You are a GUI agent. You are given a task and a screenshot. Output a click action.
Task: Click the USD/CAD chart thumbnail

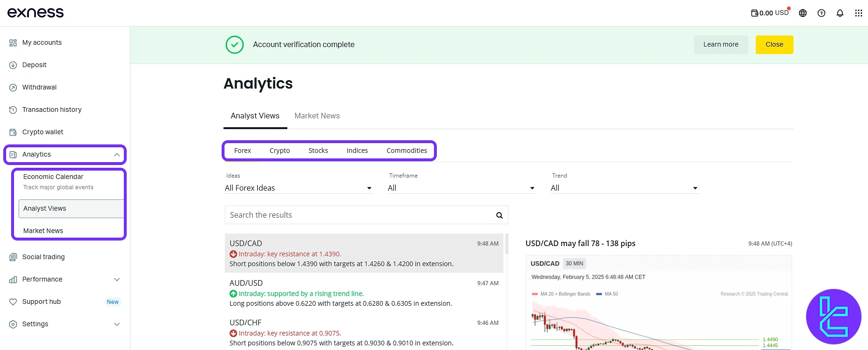pos(659,302)
